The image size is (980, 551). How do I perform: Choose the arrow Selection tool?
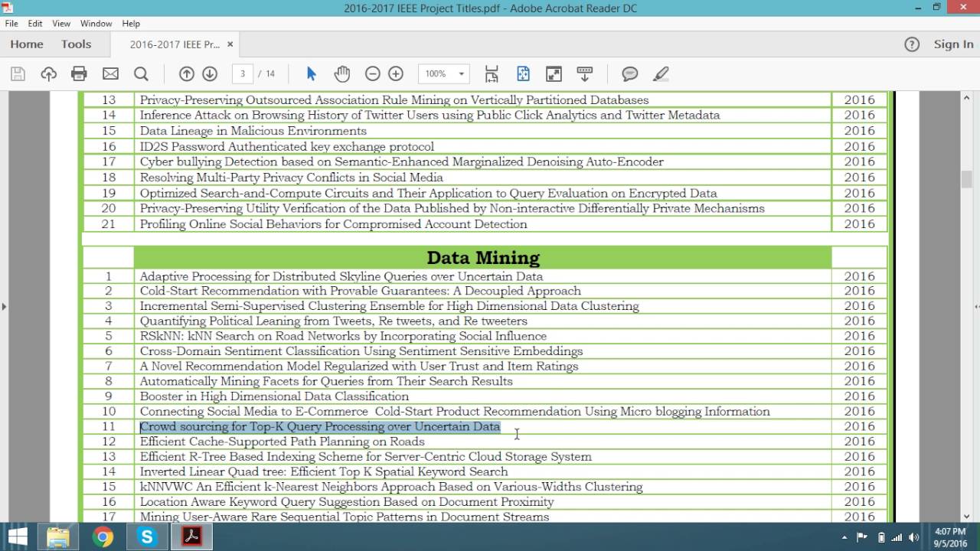click(311, 74)
